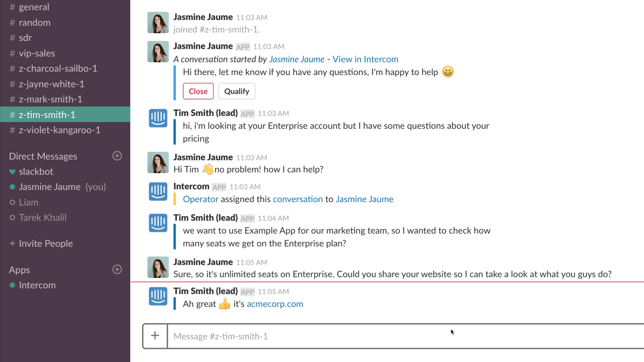644x362 pixels.
Task: Click the plus icon next to Apps
Action: pyautogui.click(x=117, y=269)
